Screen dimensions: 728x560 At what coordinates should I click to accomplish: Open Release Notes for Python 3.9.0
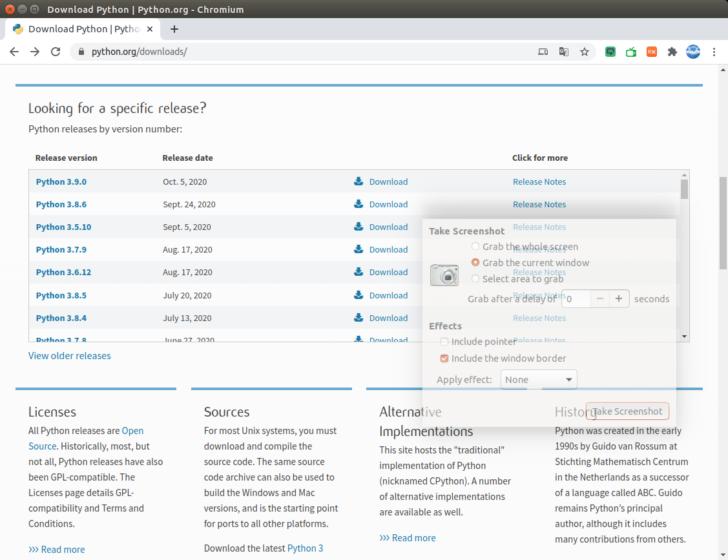(539, 181)
